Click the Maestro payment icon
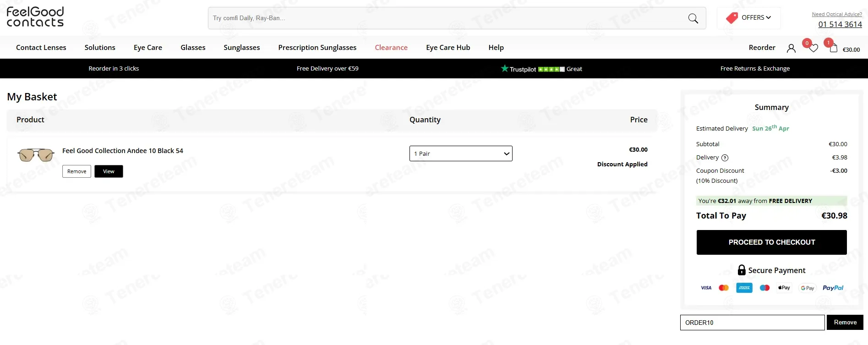Viewport: 868px width, 345px height. tap(765, 288)
